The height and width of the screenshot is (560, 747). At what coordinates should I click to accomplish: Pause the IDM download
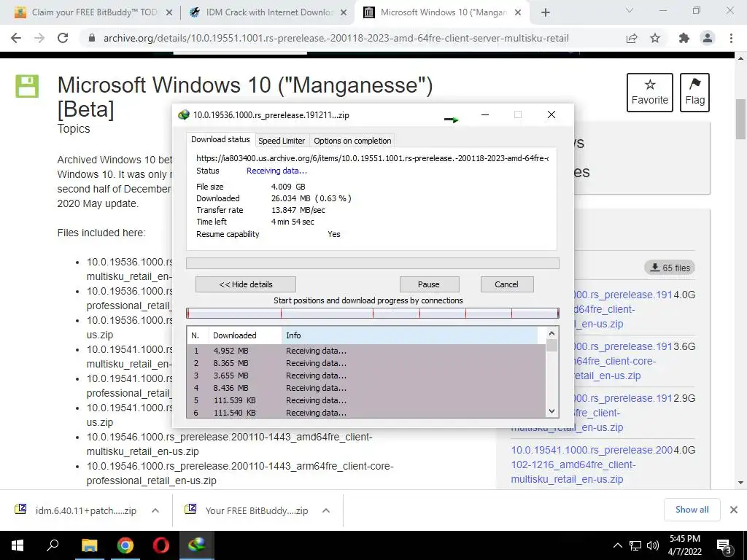pyautogui.click(x=429, y=284)
